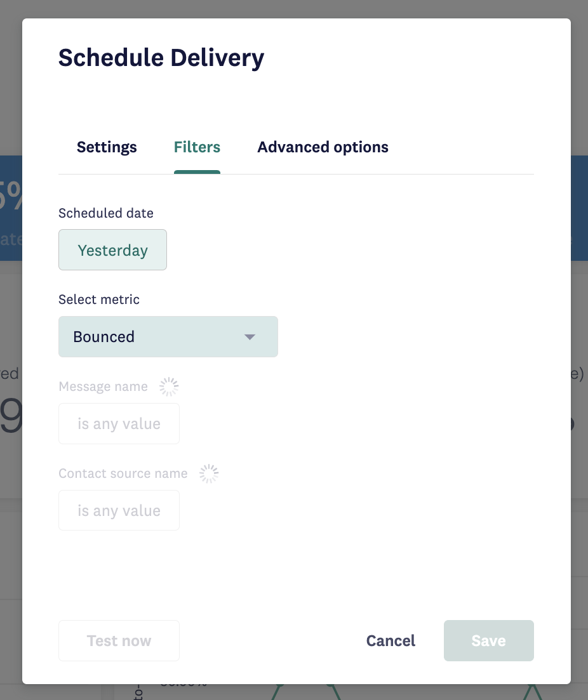
Task: Click the Schedule Delivery dialog title
Action: [x=161, y=58]
